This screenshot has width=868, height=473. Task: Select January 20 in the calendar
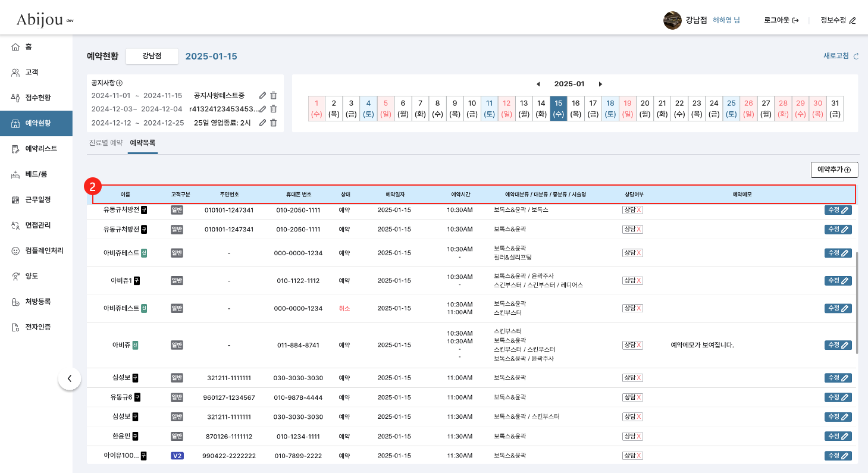pyautogui.click(x=644, y=108)
